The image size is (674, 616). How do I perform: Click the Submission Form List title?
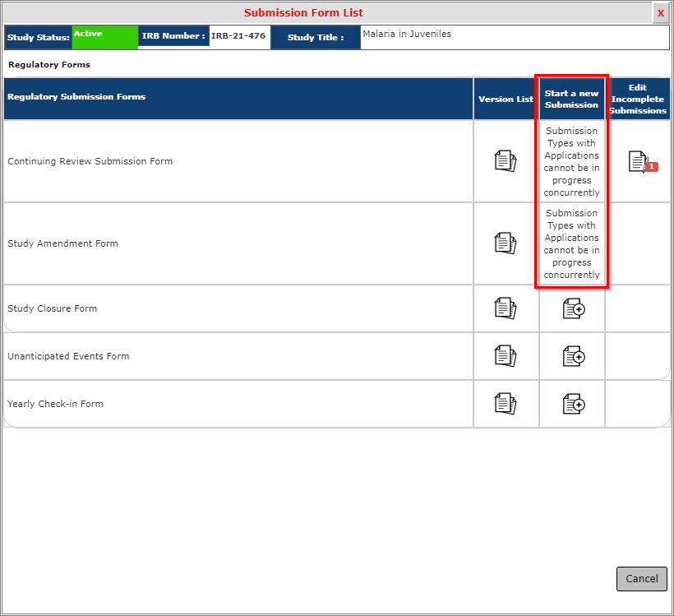coord(303,13)
